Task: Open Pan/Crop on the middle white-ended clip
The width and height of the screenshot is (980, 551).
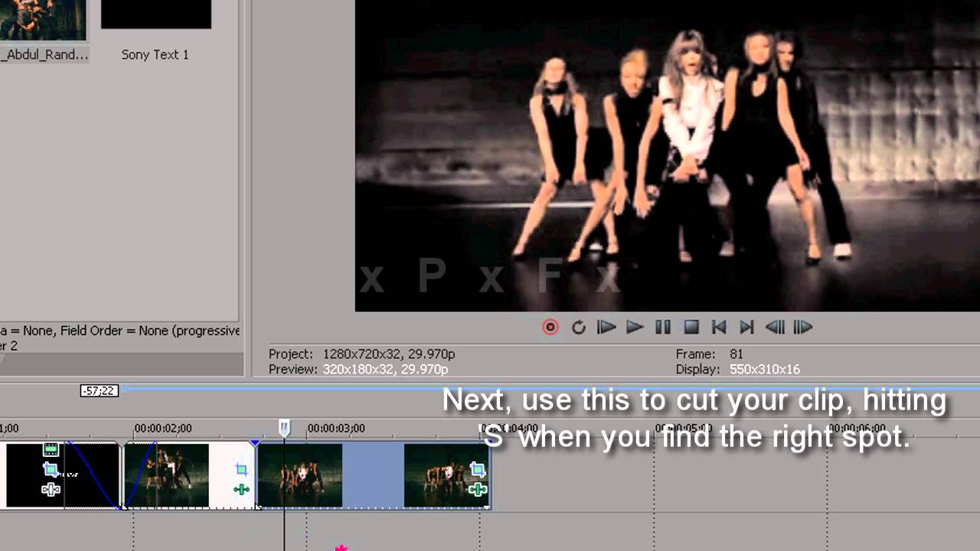Action: [241, 469]
